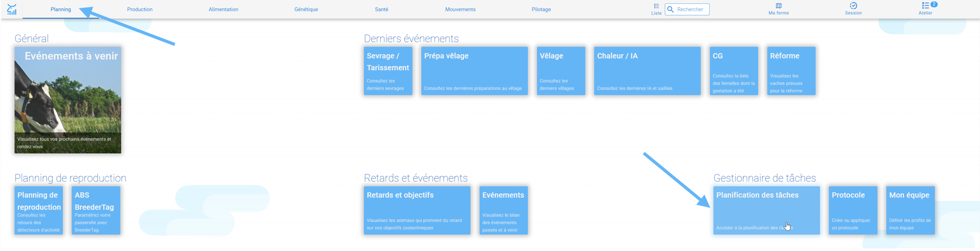Open the Chaleur / IA tile
The image size is (980, 251).
647,71
